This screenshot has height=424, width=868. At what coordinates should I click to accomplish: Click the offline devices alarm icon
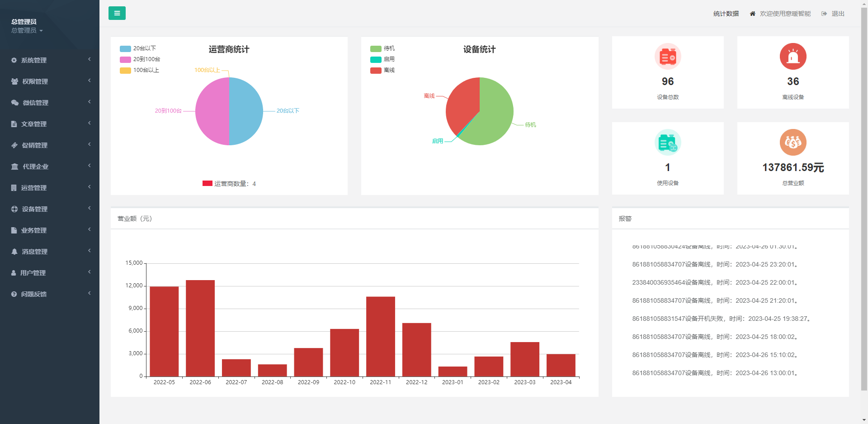793,57
